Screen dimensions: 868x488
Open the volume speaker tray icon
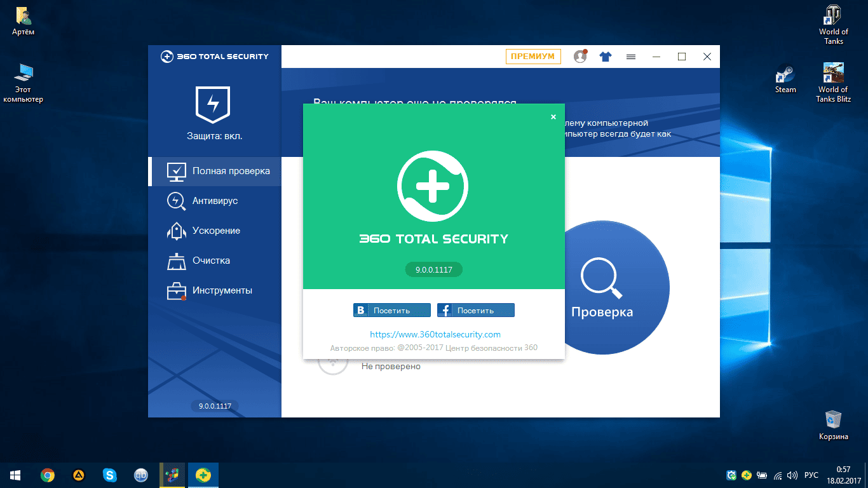792,475
